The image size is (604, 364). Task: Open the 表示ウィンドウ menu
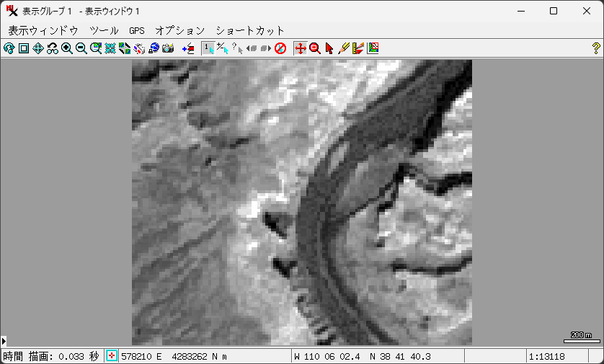(43, 30)
